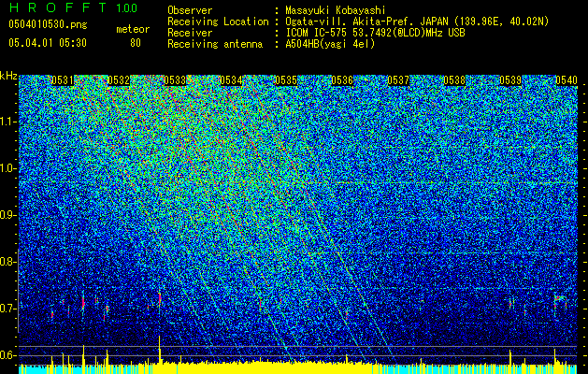Select the filename 0504010530.png

tap(48, 25)
